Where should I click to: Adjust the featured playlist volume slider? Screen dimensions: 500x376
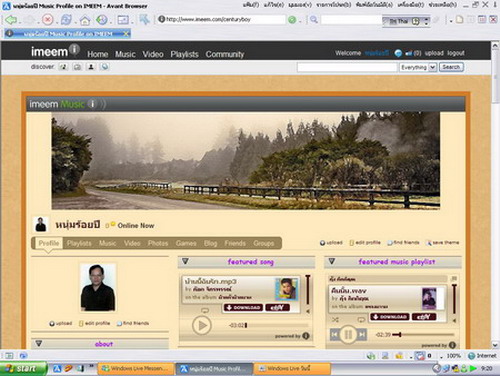coord(454,299)
